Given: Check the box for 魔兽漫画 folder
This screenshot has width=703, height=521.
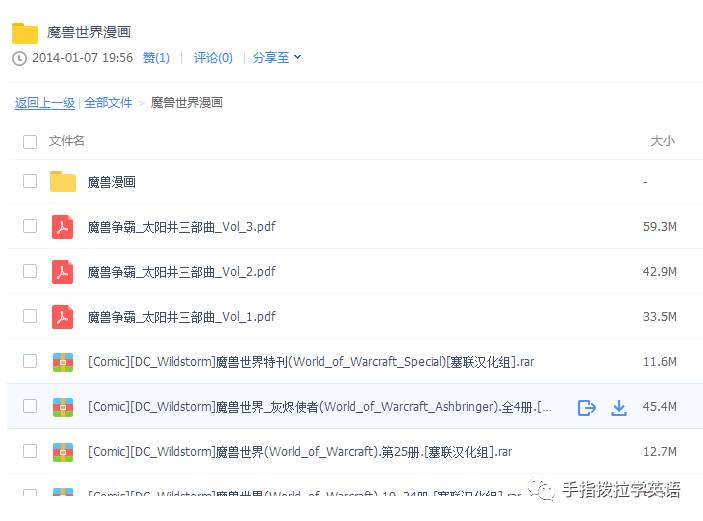Looking at the screenshot, I should (x=30, y=181).
